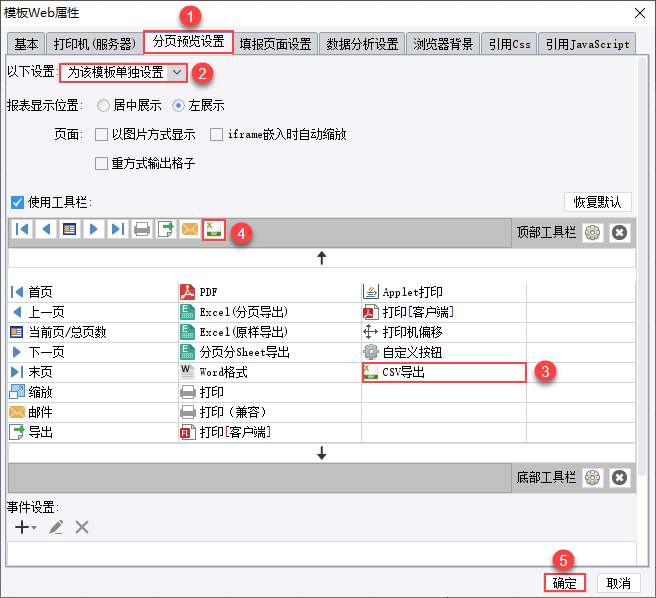Open the 为该模板单独设置 dropdown
The image size is (656, 598).
(x=123, y=73)
